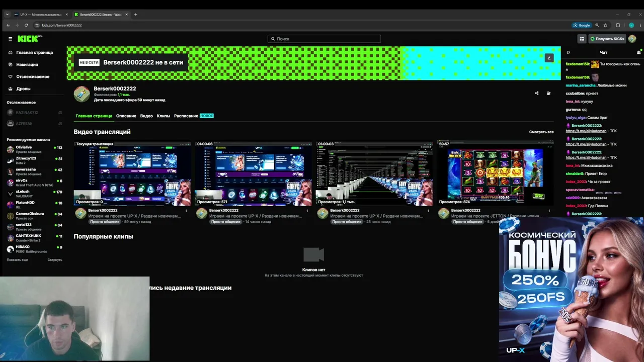
Task: Open options menu for 14 часов назад video
Action: coord(307,211)
